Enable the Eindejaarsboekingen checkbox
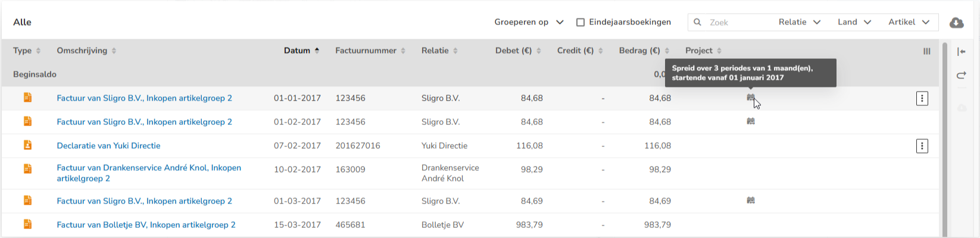 coord(580,22)
